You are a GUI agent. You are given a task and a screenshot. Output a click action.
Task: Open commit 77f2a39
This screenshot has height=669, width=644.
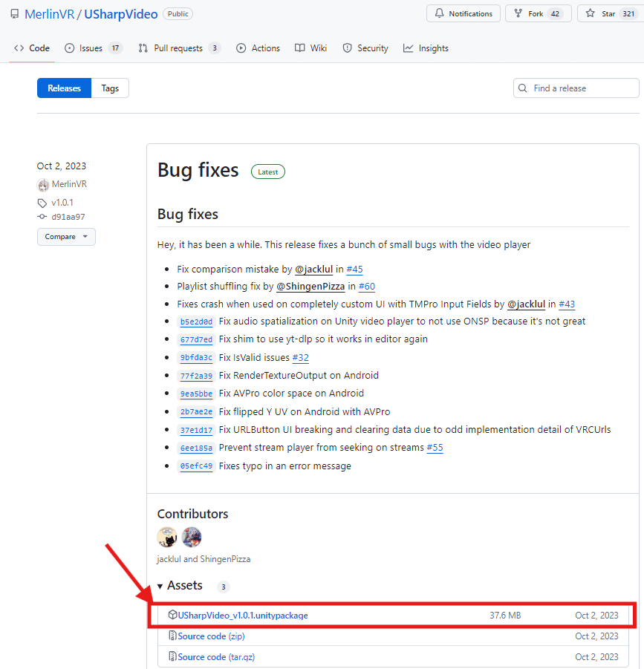pos(196,376)
